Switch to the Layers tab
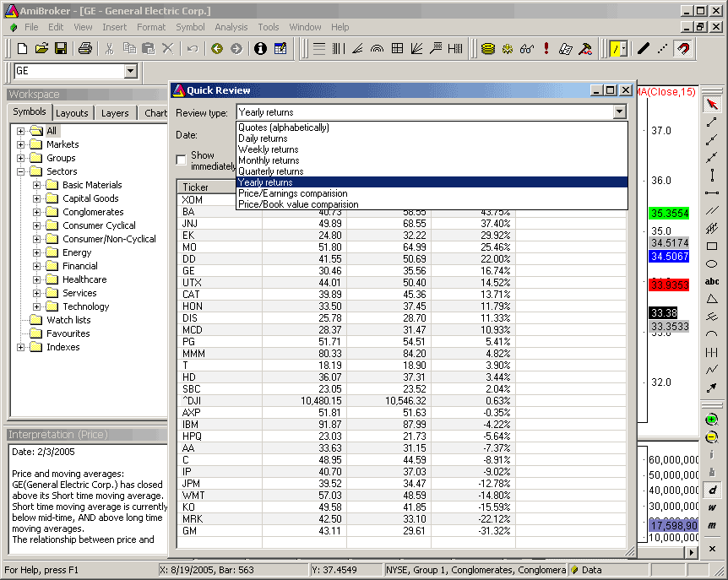 115,113
